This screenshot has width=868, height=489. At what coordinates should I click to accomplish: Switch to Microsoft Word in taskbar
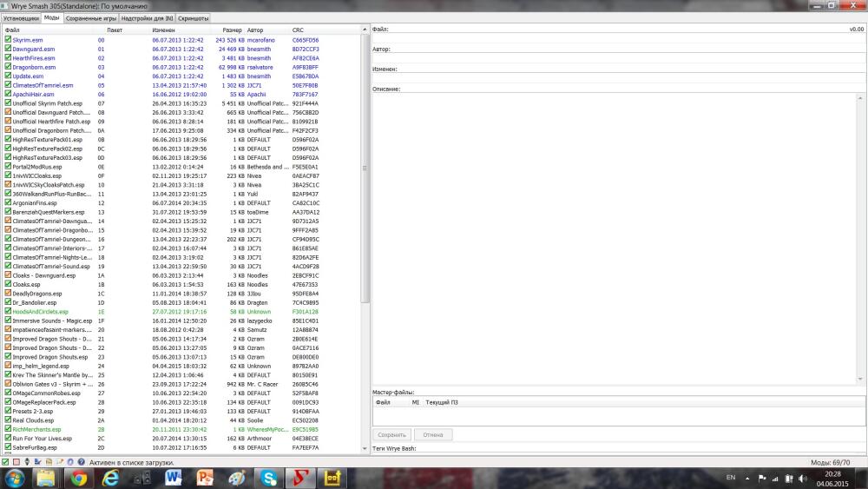click(x=174, y=478)
